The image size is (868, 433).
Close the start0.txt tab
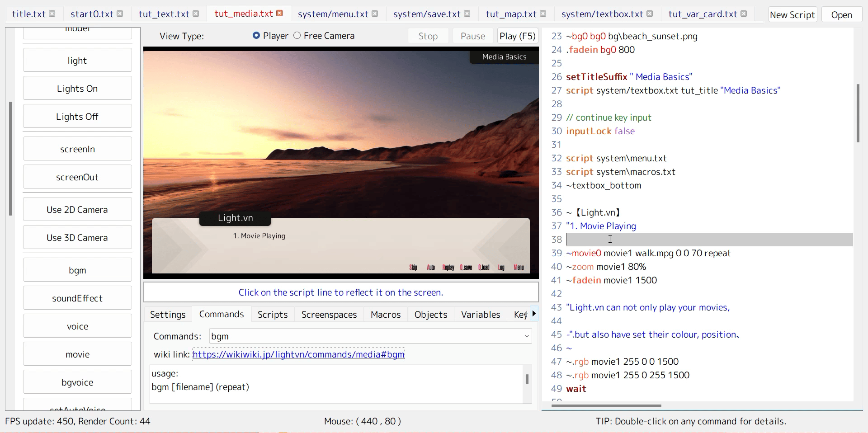point(120,14)
